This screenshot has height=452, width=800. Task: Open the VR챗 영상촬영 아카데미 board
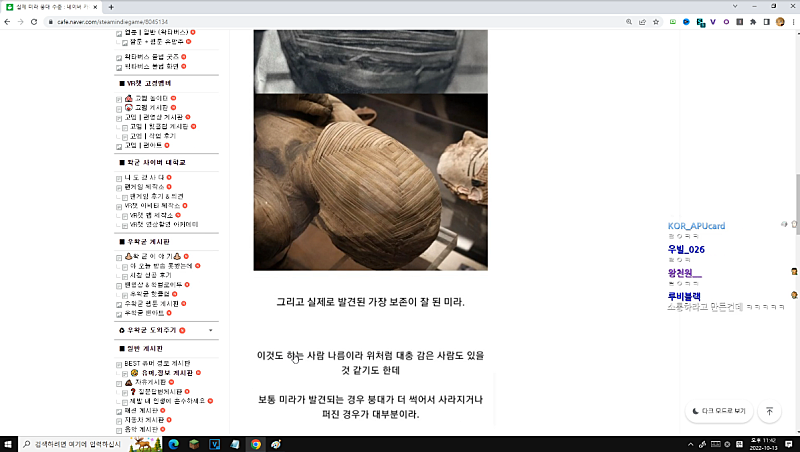164,224
